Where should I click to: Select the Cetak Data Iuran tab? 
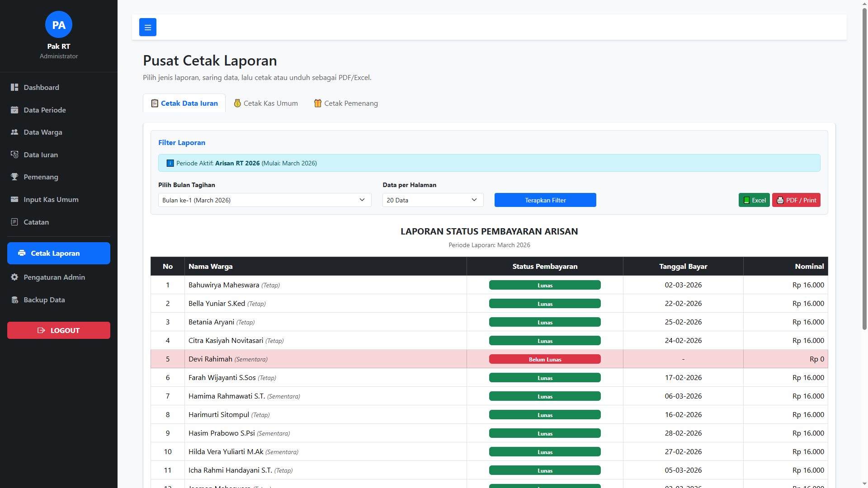tap(184, 103)
